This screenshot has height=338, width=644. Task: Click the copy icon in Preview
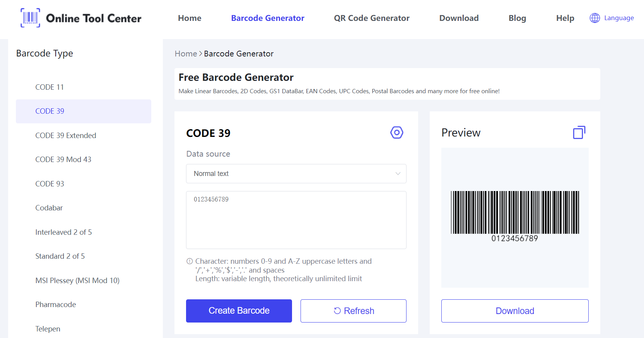579,133
